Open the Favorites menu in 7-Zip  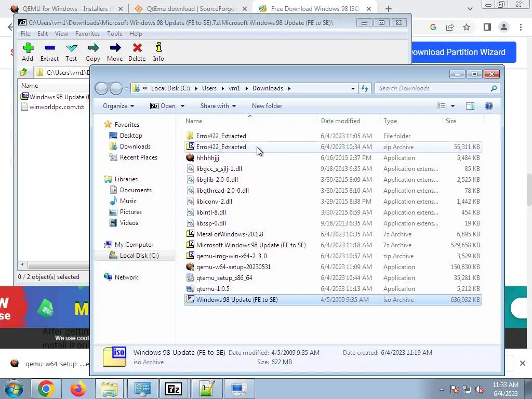point(87,34)
